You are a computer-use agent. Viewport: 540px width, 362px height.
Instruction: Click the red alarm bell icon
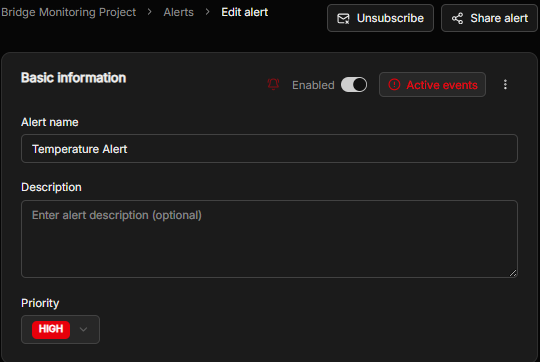273,84
